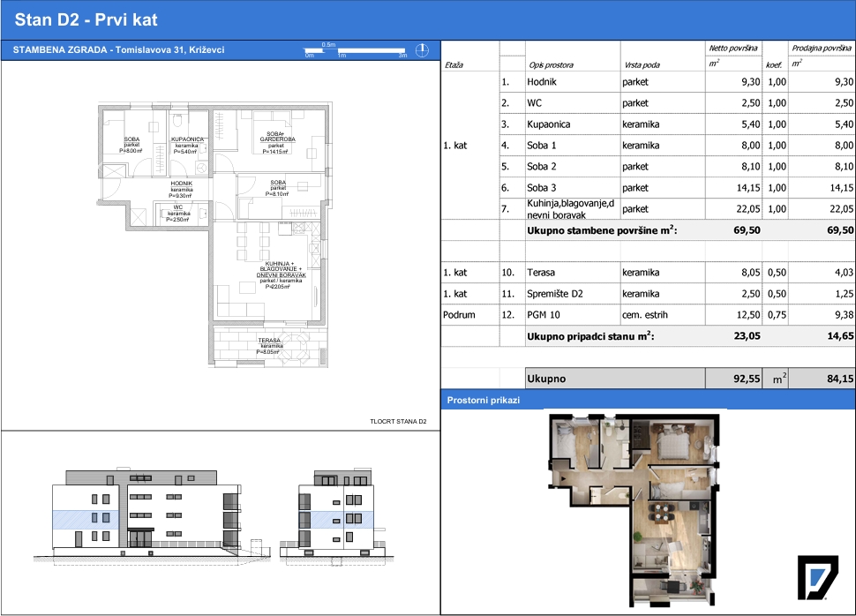Click the Prostorni prikazi section header
856x616 pixels.
pos(483,401)
